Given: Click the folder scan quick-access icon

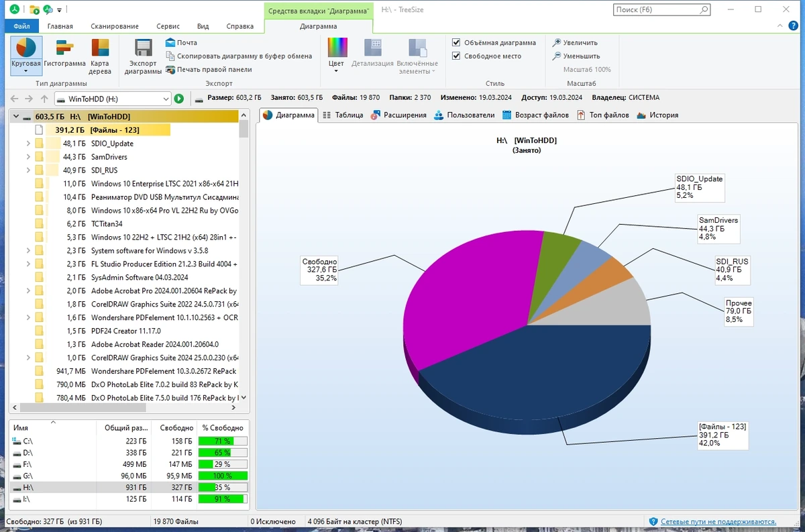Looking at the screenshot, I should coord(34,10).
